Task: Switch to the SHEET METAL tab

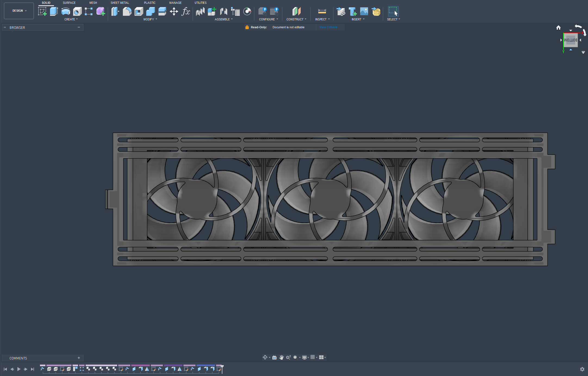Action: pyautogui.click(x=120, y=3)
